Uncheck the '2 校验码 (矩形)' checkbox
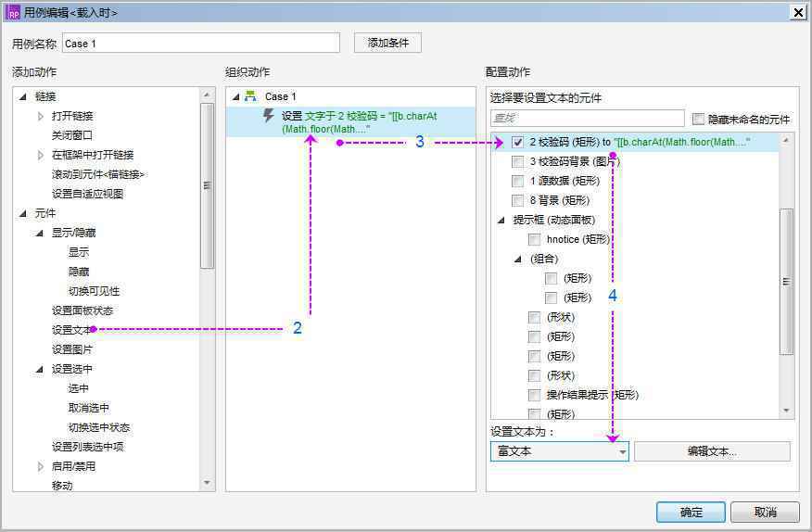 pos(517,142)
